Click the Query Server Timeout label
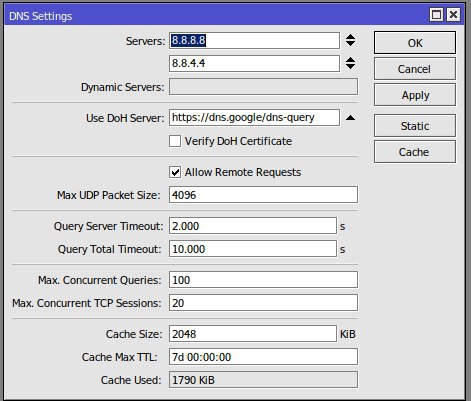The image size is (471, 401). pyautogui.click(x=109, y=226)
